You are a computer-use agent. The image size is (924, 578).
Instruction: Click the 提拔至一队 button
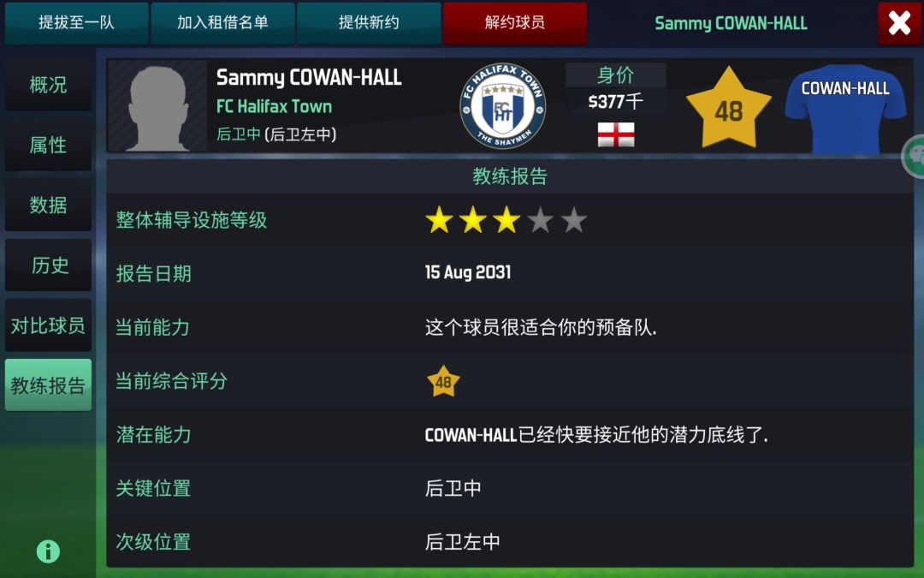coord(77,23)
